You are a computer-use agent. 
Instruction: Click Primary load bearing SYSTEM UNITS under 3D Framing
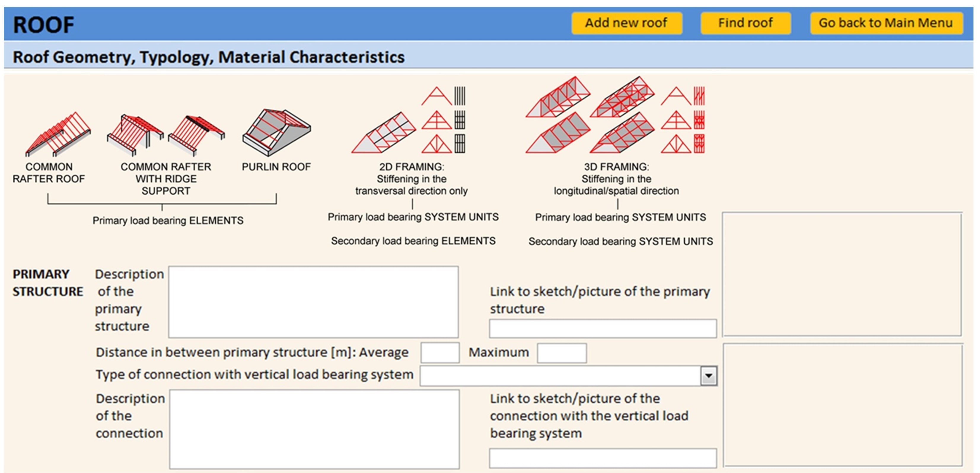[621, 218]
